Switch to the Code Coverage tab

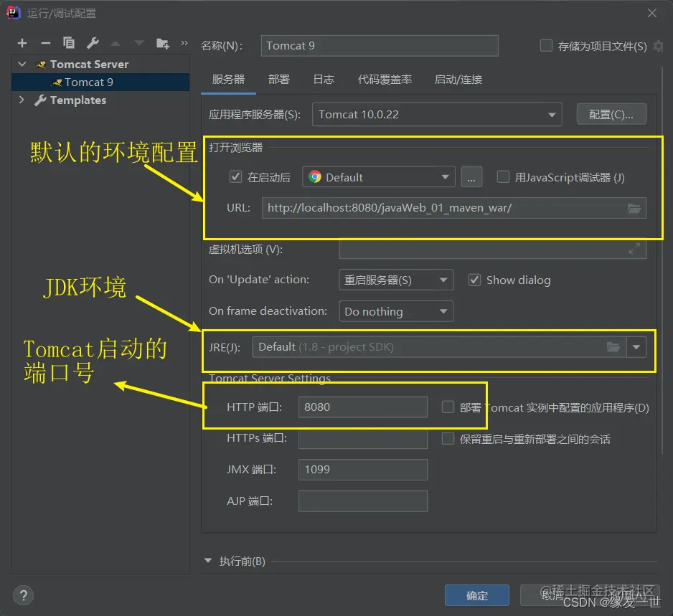385,80
